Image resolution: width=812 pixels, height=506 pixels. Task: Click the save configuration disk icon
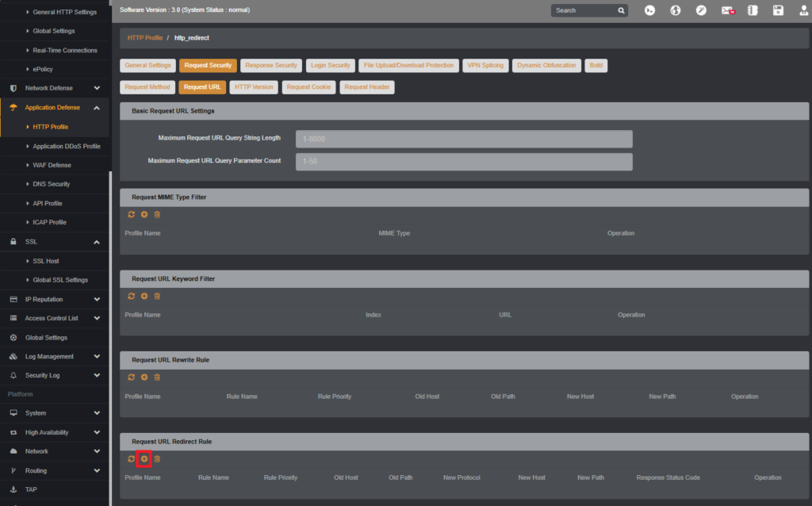point(778,10)
